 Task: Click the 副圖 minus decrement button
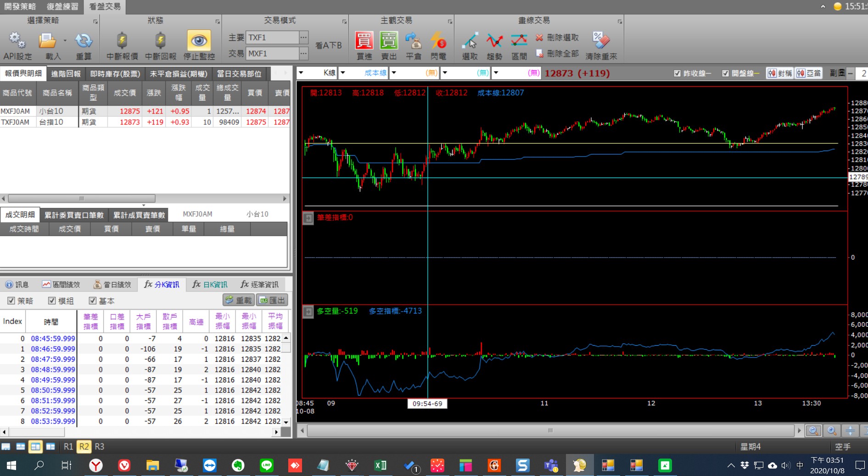coord(851,73)
